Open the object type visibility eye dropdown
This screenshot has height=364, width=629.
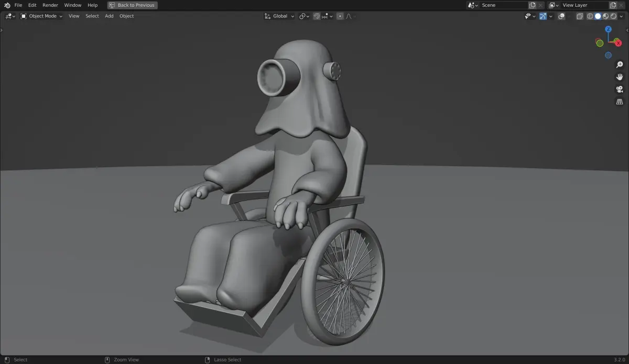pyautogui.click(x=530, y=16)
